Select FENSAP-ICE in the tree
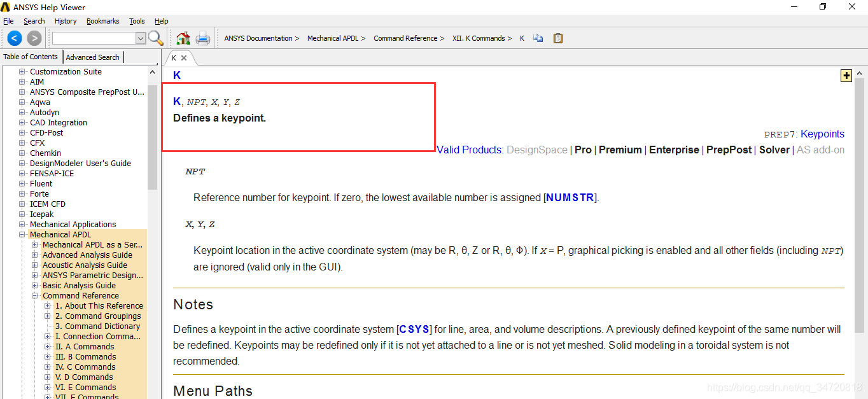Image resolution: width=868 pixels, height=399 pixels. [52, 174]
